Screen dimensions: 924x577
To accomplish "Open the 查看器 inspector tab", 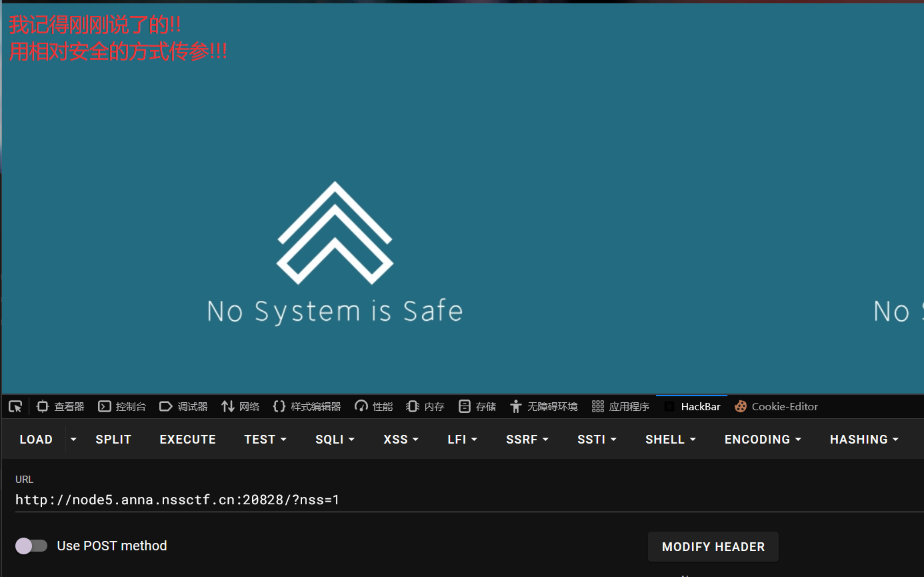I will coord(61,406).
